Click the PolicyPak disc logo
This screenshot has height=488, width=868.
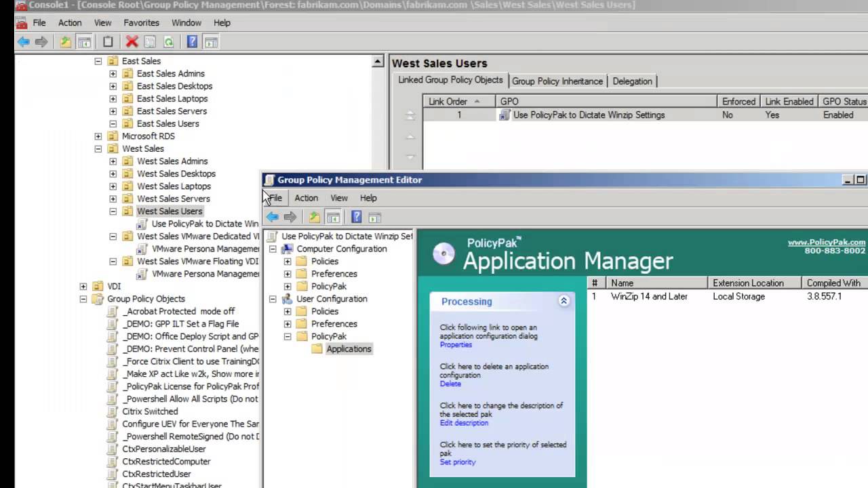click(444, 253)
